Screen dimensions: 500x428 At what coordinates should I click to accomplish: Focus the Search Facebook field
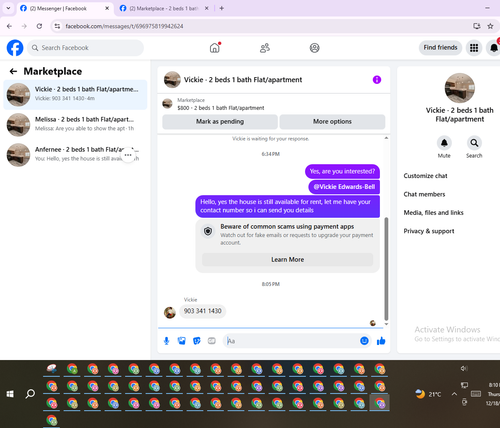point(85,48)
